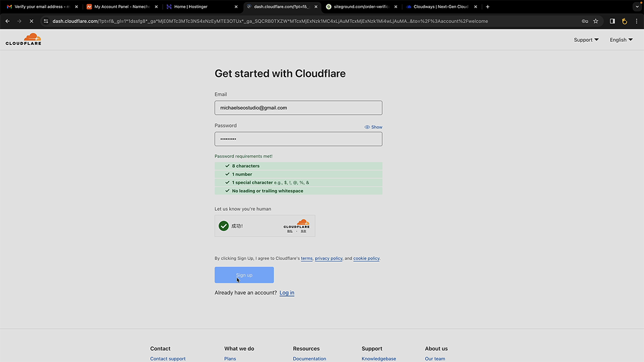Click the 'About us' footer heading
Screen dimensions: 644x362
click(x=436, y=349)
